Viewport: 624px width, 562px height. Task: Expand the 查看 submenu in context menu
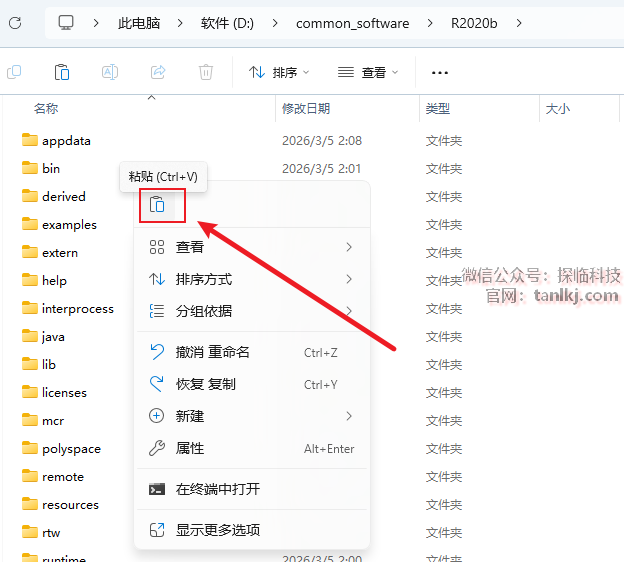[x=252, y=247]
